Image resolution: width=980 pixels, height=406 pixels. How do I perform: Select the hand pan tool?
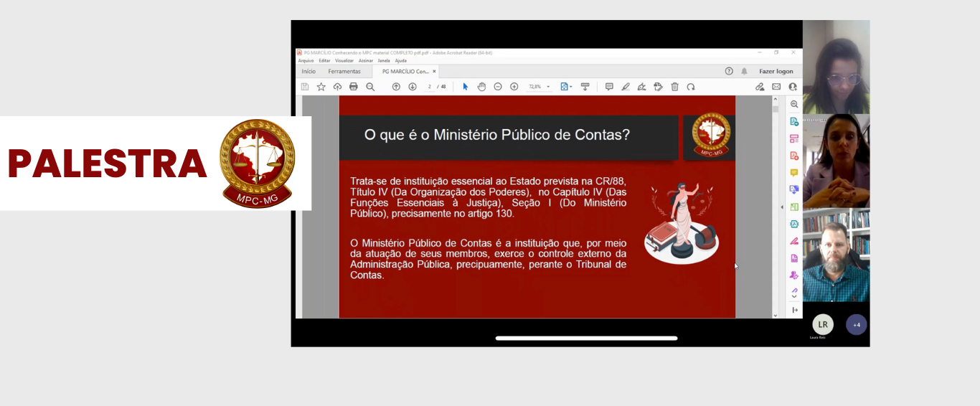481,87
